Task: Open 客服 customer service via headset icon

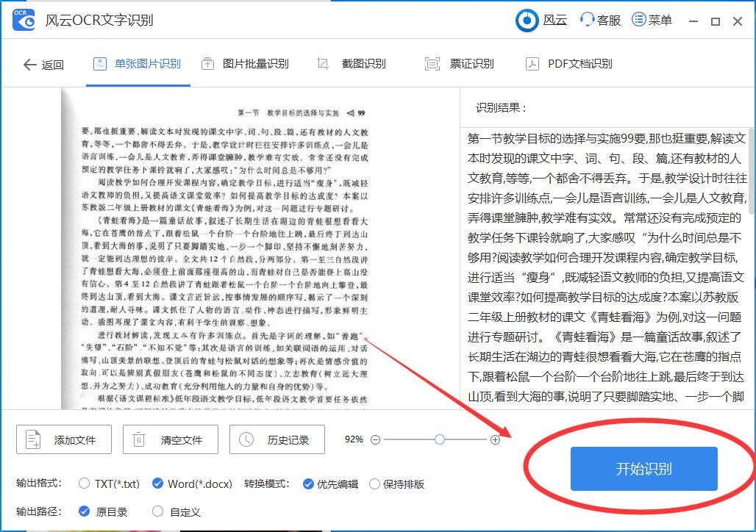Action: 588,20
